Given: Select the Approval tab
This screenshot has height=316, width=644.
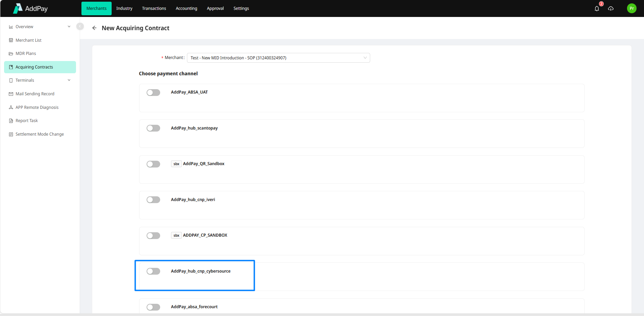Looking at the screenshot, I should tap(215, 8).
